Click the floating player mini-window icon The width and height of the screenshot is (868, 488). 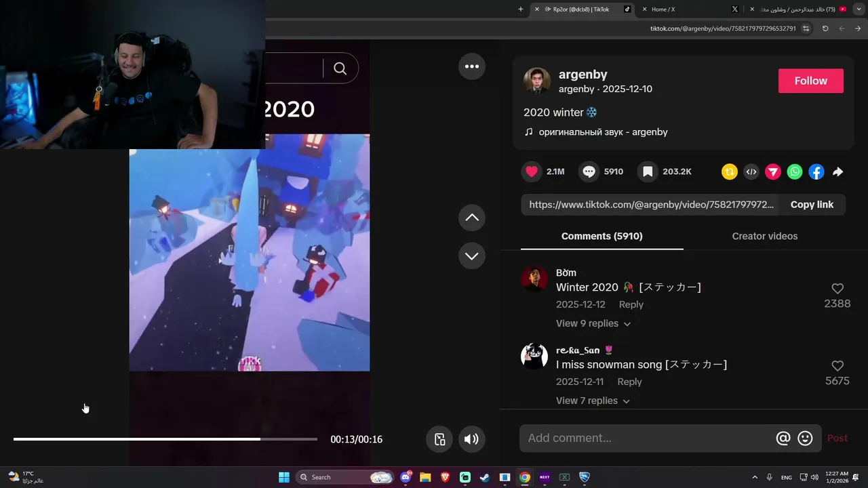439,439
